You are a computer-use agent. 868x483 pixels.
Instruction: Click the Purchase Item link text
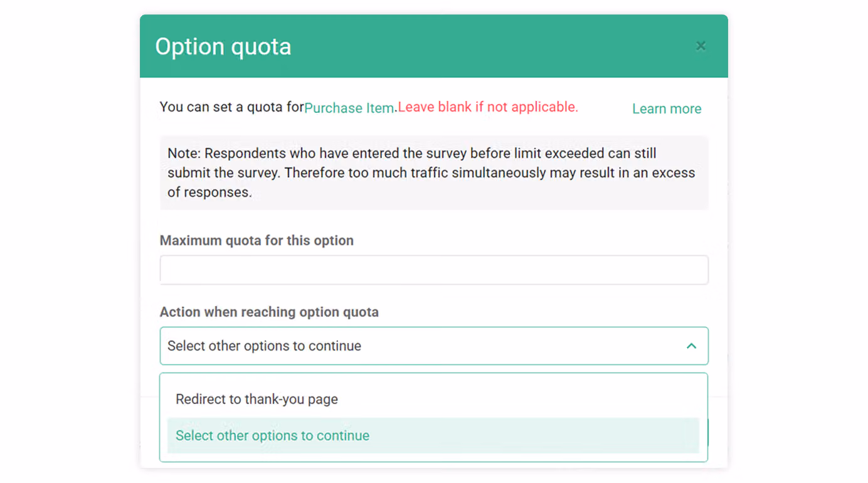pyautogui.click(x=349, y=108)
